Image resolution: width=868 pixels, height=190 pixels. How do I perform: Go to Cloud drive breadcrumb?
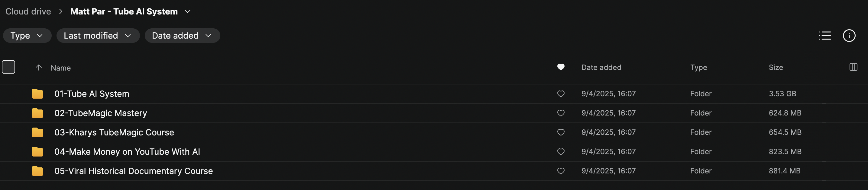point(28,12)
